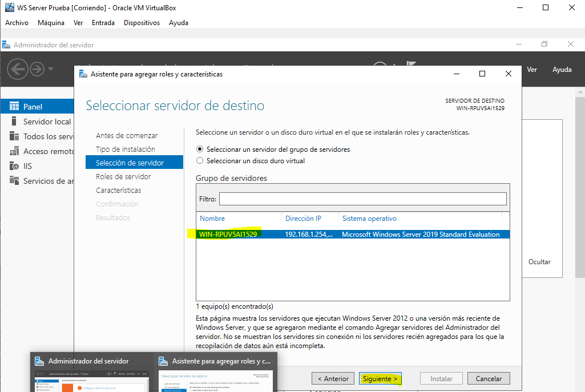
Task: Close the Asistente para agregar roles dialog
Action: [x=508, y=74]
